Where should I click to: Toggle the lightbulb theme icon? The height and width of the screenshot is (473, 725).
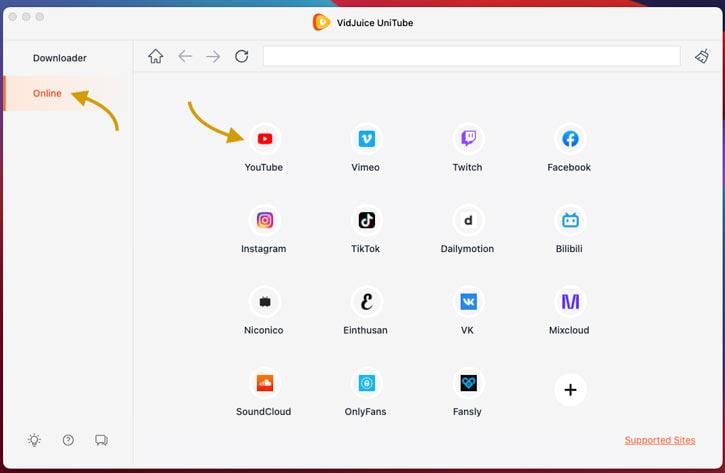(x=34, y=440)
